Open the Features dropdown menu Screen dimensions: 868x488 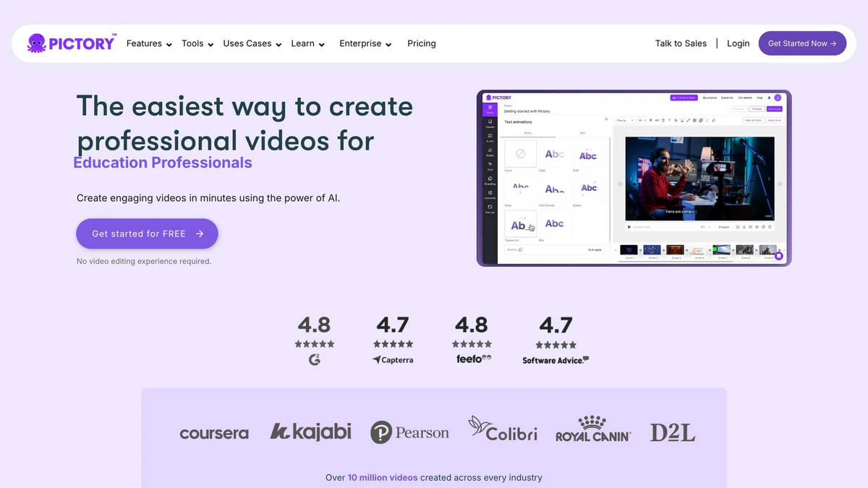pyautogui.click(x=149, y=43)
